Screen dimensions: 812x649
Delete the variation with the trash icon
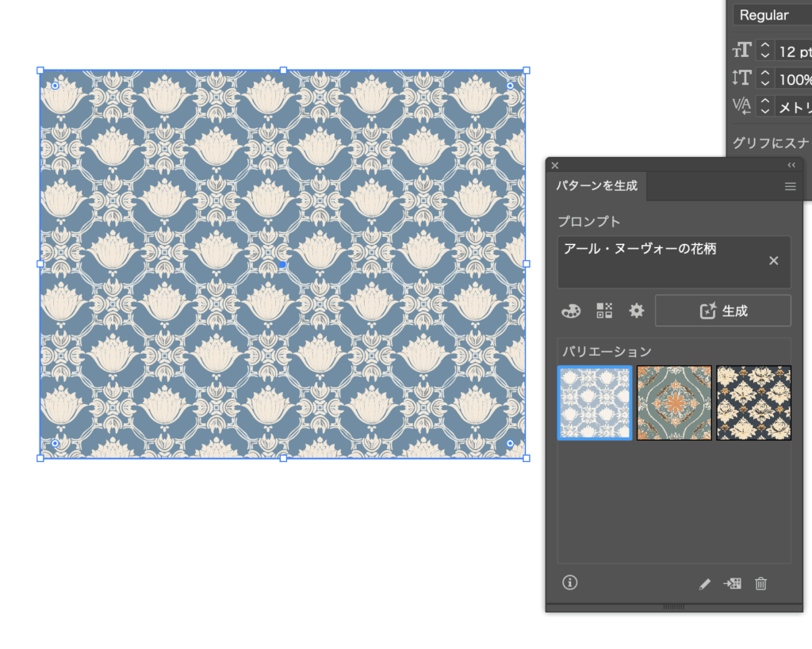pyautogui.click(x=760, y=584)
